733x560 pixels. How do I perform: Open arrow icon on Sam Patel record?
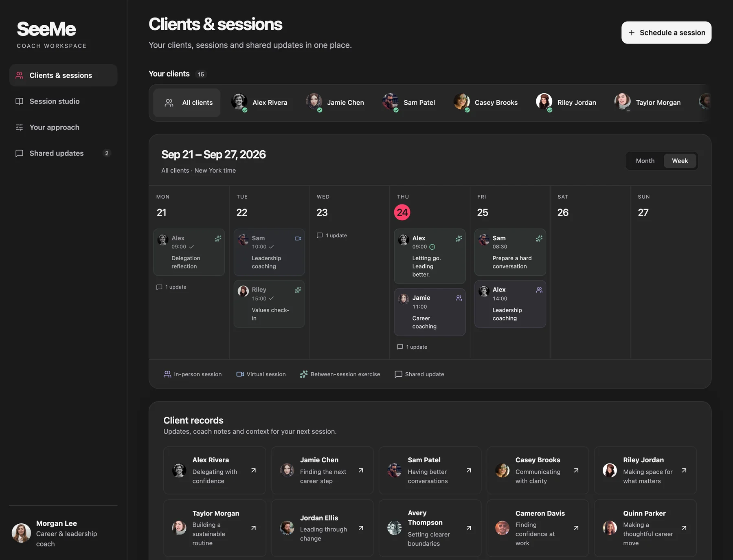[469, 470]
